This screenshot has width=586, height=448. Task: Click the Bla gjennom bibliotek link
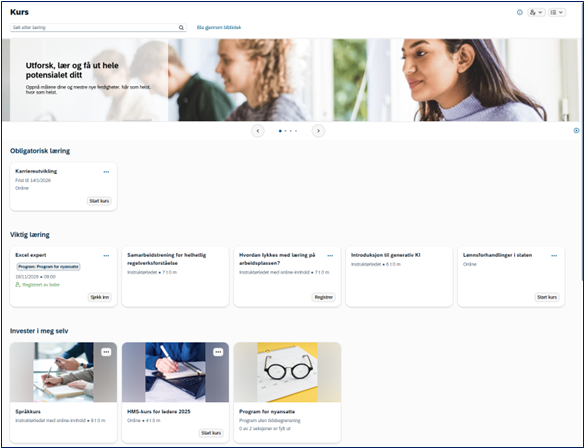click(x=219, y=27)
